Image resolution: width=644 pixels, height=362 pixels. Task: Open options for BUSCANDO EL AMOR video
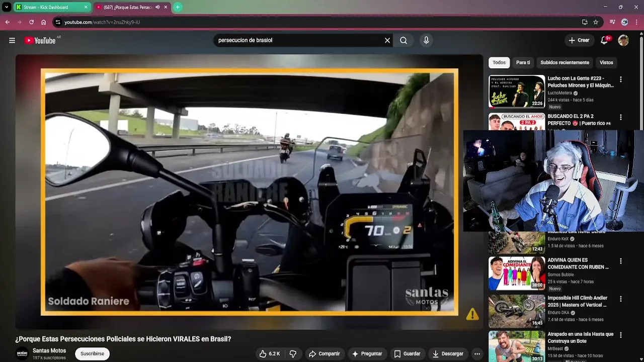coord(620,117)
